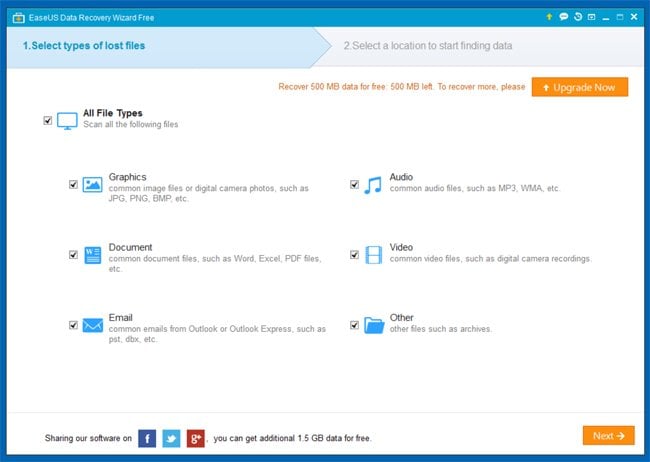Click the Audio label text

click(401, 177)
